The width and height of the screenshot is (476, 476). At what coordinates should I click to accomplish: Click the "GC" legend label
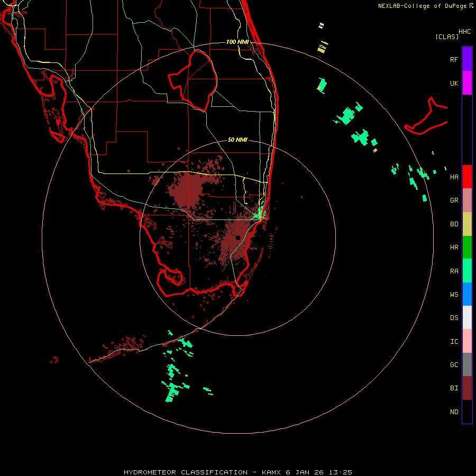click(454, 365)
